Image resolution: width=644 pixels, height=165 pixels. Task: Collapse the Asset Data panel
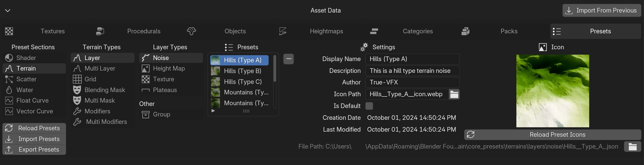[8, 11]
